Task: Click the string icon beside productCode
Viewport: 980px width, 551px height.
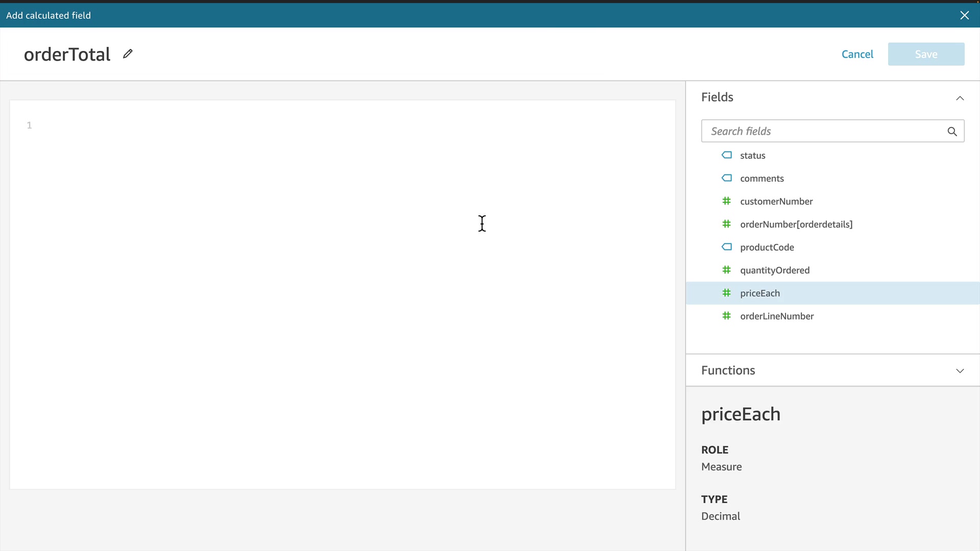Action: pos(726,247)
